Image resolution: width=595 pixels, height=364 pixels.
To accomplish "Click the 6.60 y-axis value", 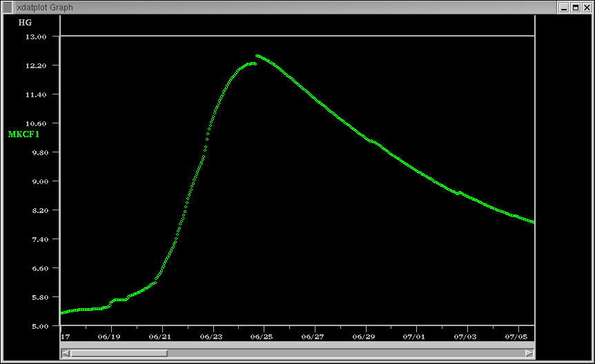I will [x=40, y=268].
